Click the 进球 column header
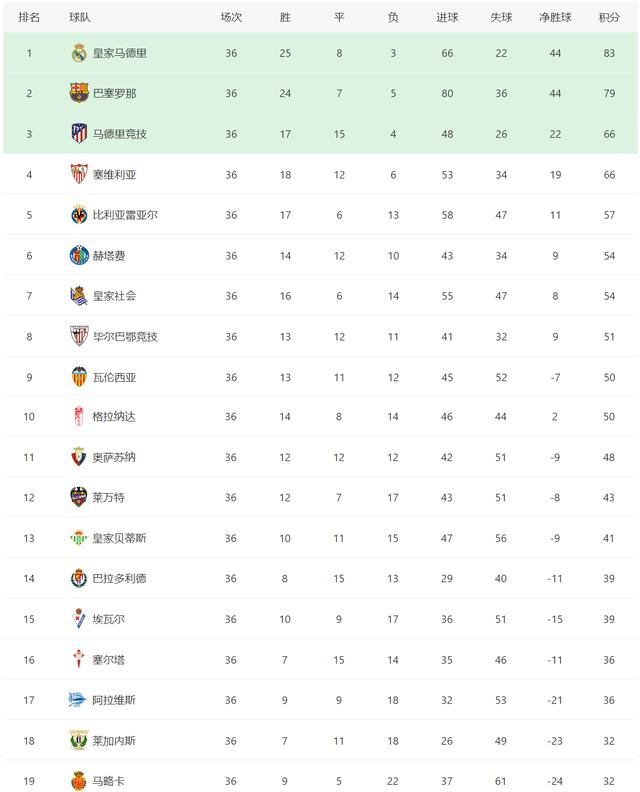This screenshot has height=792, width=640. (x=447, y=17)
